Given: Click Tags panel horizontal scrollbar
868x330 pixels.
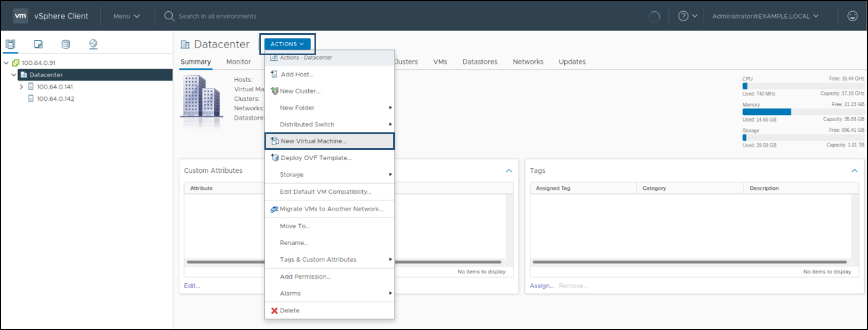Looking at the screenshot, I should (x=689, y=262).
